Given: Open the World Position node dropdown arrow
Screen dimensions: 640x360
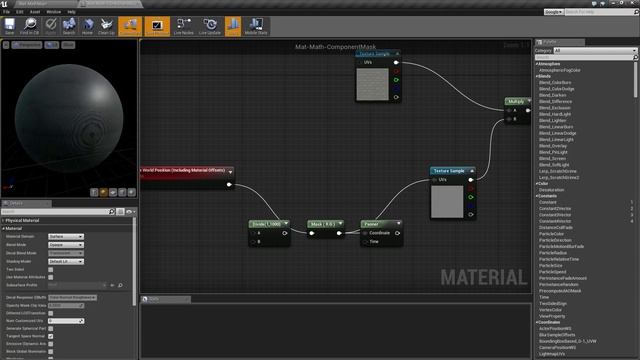Looking at the screenshot, I should point(231,172).
